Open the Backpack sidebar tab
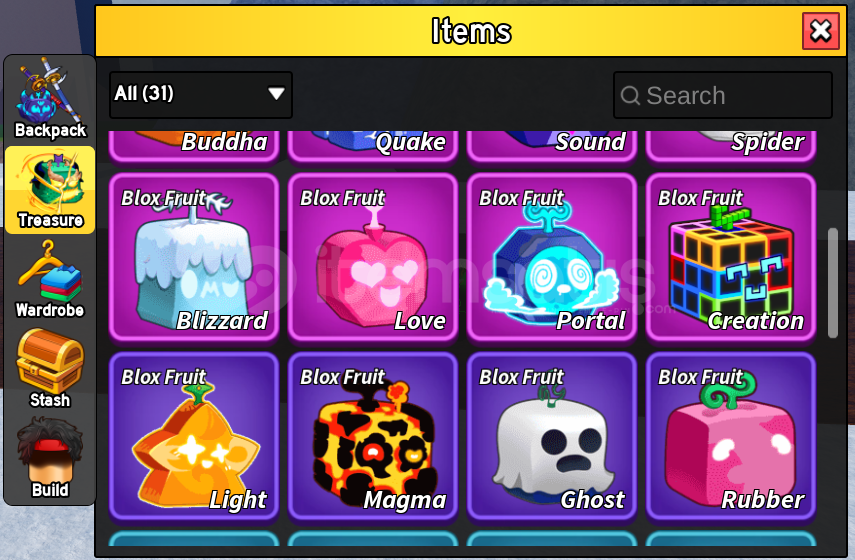This screenshot has height=560, width=855. pos(50,99)
